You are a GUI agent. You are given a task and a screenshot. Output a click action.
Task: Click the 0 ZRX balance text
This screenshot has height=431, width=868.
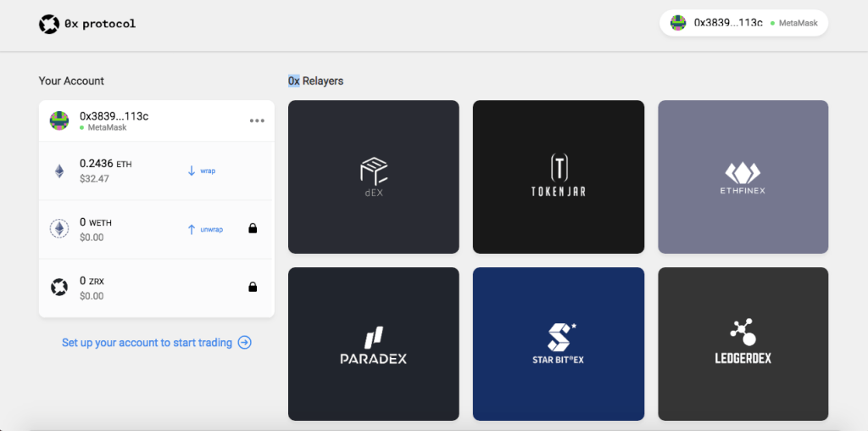click(92, 281)
